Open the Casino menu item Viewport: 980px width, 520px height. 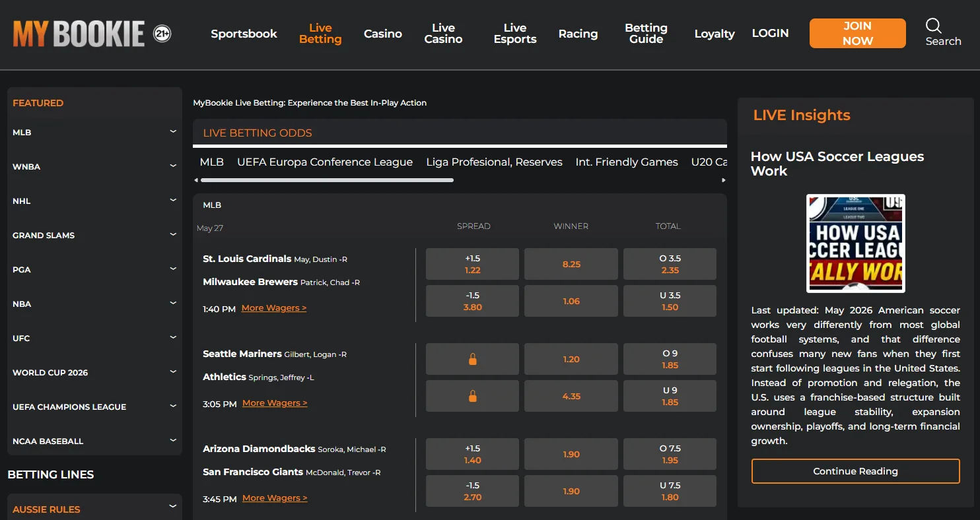tap(383, 34)
